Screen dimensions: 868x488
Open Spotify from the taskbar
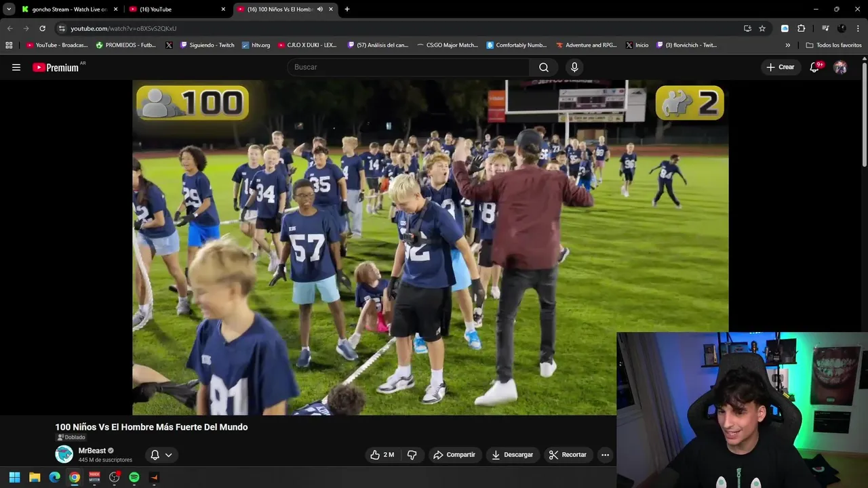pos(134,477)
